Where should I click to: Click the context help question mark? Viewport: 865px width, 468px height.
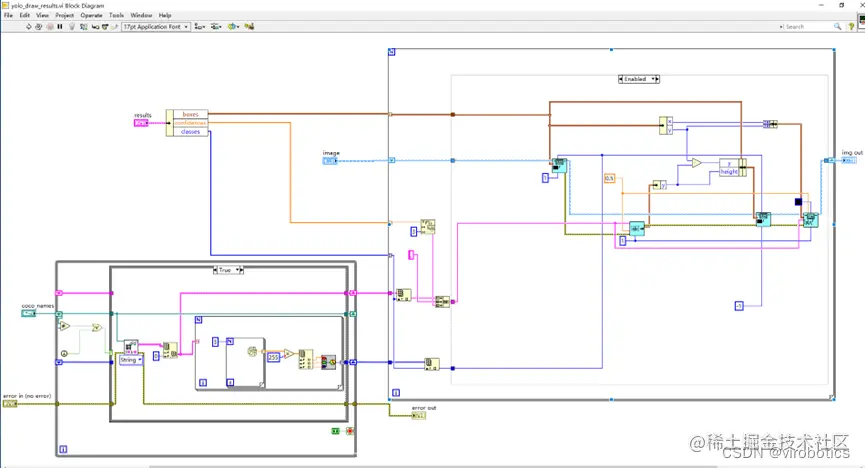(851, 26)
